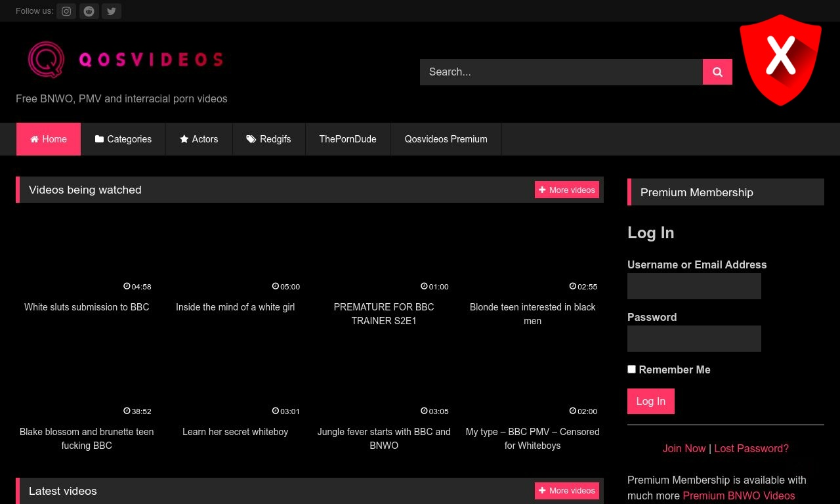The image size is (840, 504).
Task: Click the Lost Password? link
Action: pos(751,448)
